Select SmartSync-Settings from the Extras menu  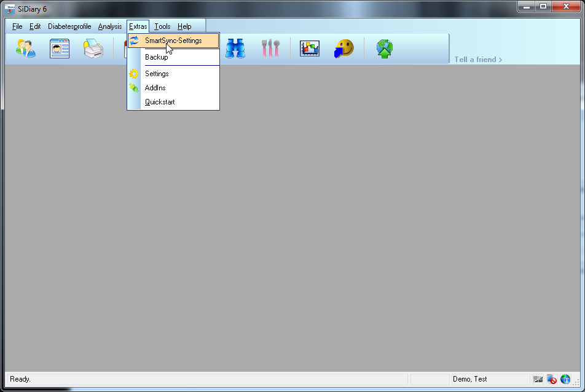tap(173, 41)
